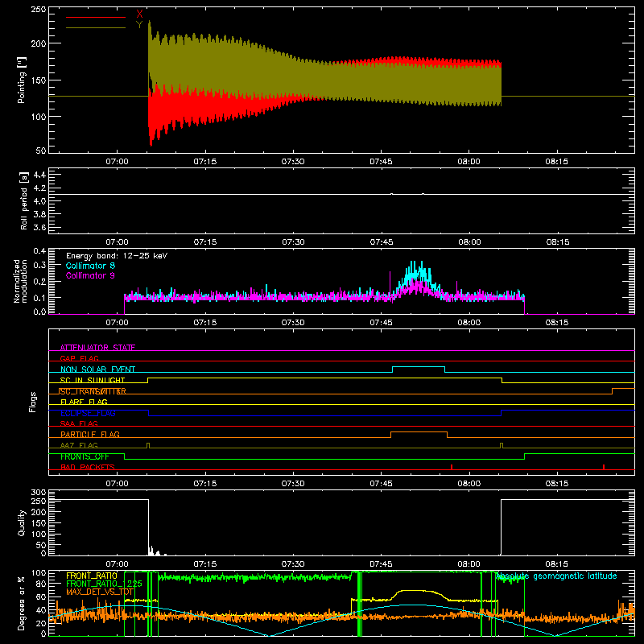Click 07:45 time label under modulation plot

[381, 323]
